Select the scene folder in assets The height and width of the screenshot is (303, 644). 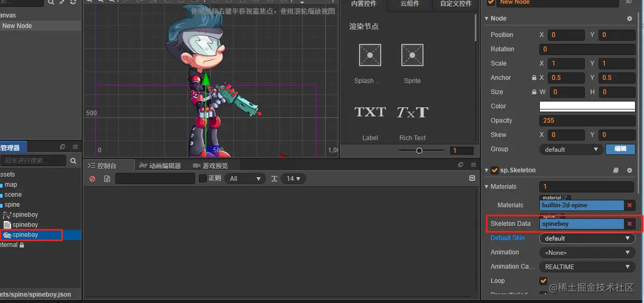[x=13, y=195]
